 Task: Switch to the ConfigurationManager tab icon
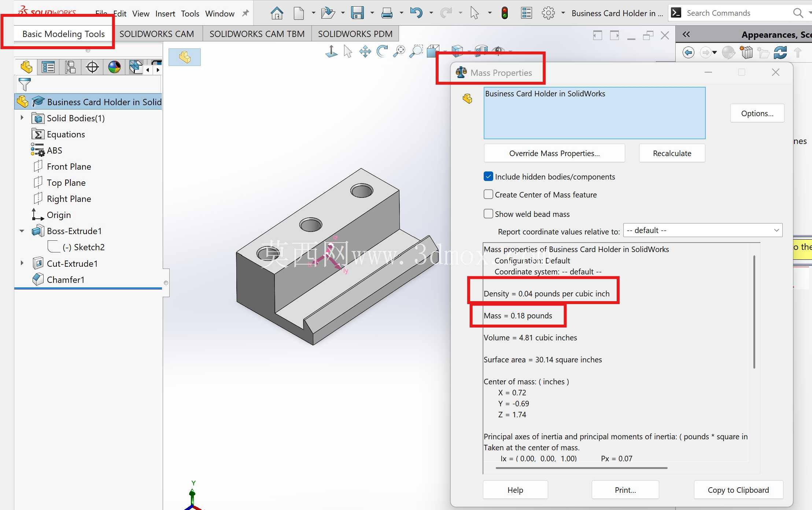click(x=70, y=67)
